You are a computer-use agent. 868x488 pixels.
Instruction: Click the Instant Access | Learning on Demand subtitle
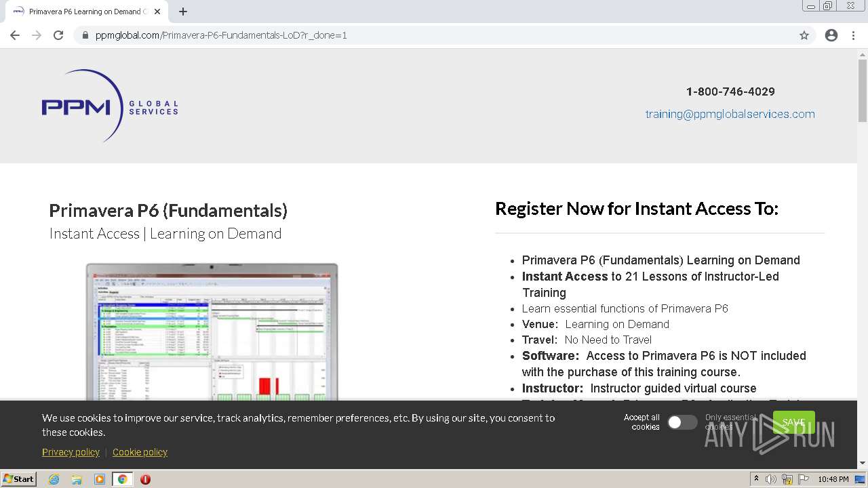point(165,234)
